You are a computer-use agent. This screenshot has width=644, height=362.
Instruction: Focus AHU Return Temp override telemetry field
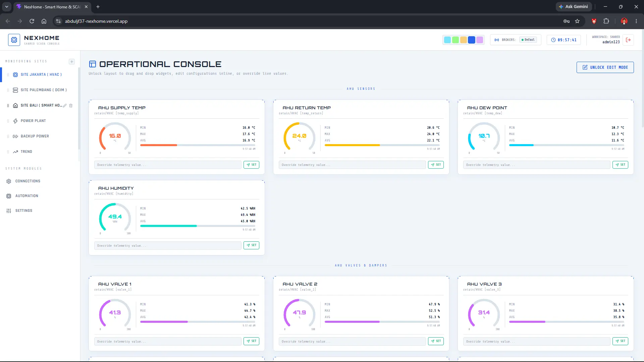[x=352, y=165]
